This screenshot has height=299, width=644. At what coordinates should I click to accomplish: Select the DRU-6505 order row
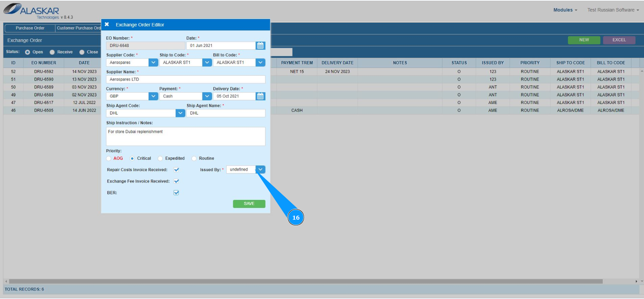tap(321, 110)
